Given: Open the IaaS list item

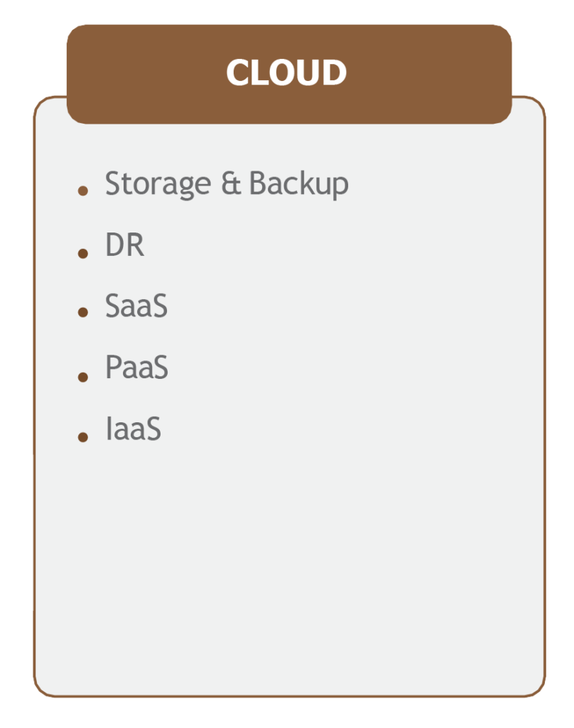Looking at the screenshot, I should pos(134,428).
